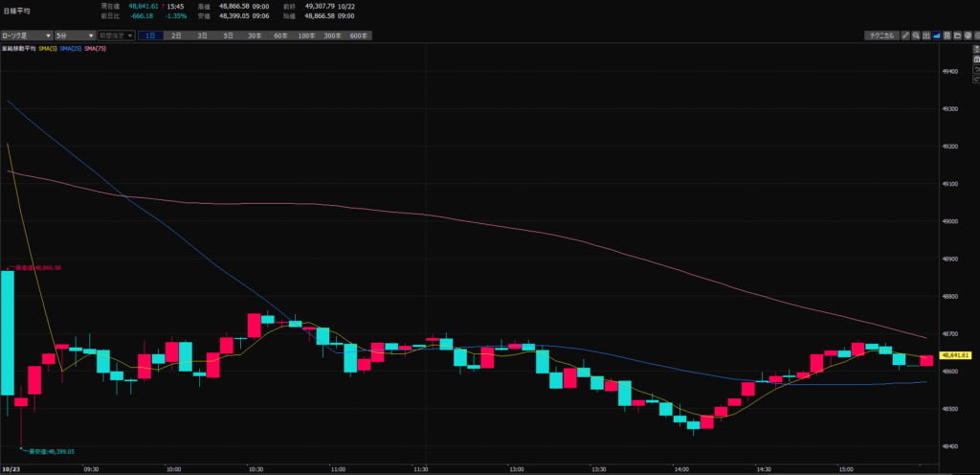Toggle the 1日 period button
Viewport: 980px width, 475px height.
pyautogui.click(x=151, y=35)
